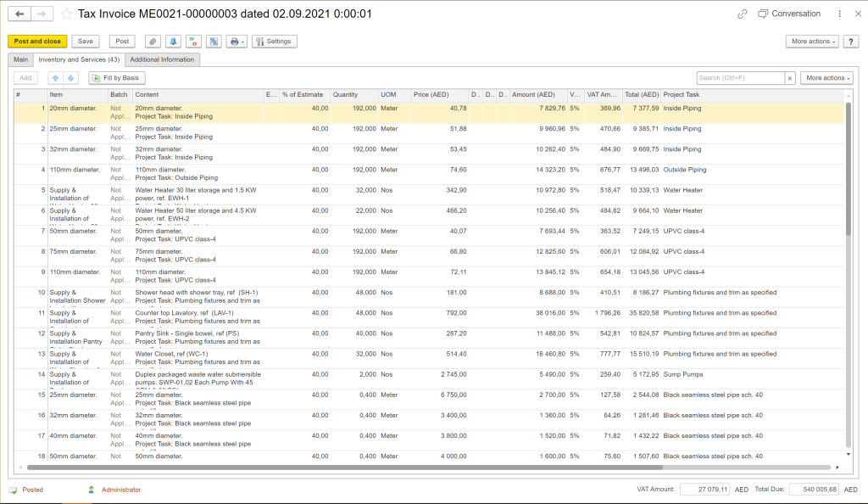This screenshot has height=504, width=868.
Task: Click the Amount (AED) column header
Action: tap(538, 95)
